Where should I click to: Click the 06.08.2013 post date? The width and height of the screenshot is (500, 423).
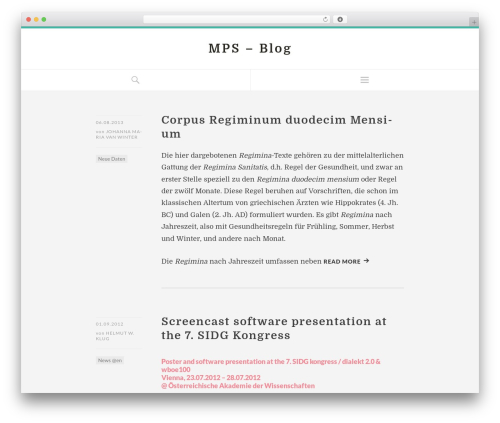click(109, 122)
